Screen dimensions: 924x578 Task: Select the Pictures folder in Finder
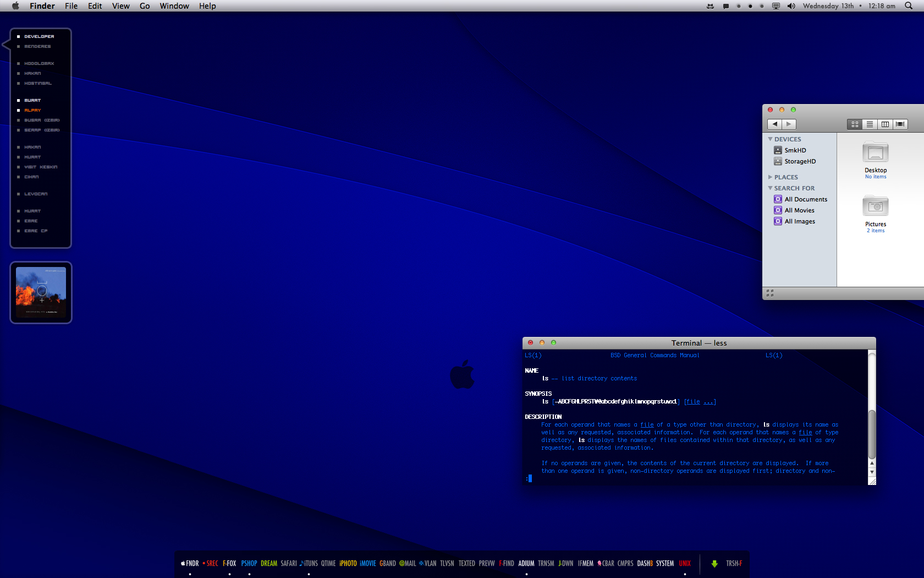coord(876,207)
